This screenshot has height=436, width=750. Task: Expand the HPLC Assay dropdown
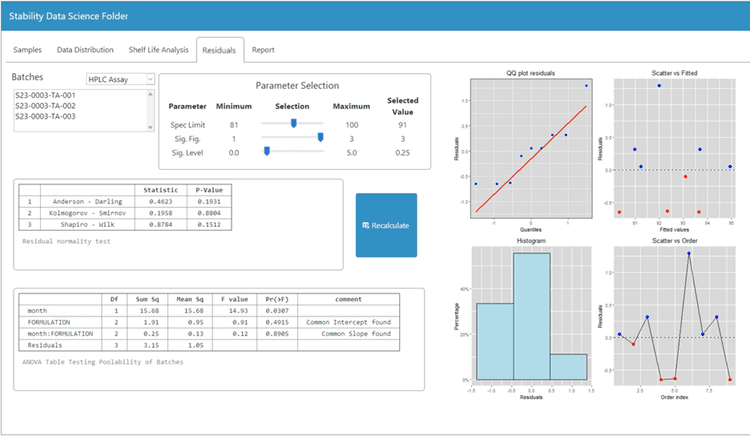tap(120, 79)
